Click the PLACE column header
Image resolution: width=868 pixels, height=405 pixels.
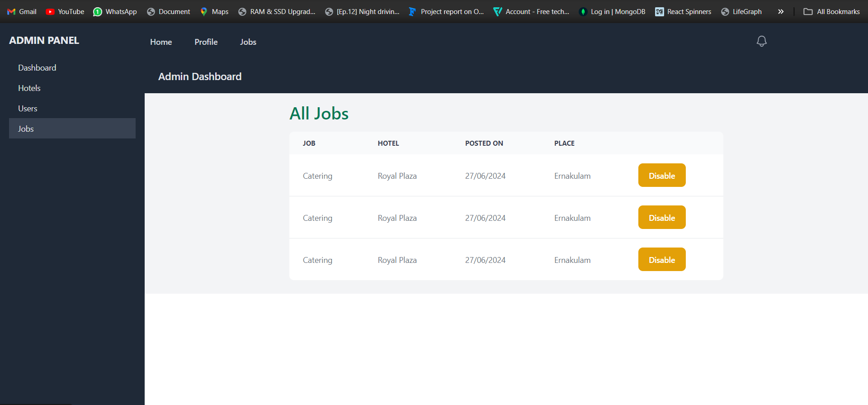coord(565,143)
